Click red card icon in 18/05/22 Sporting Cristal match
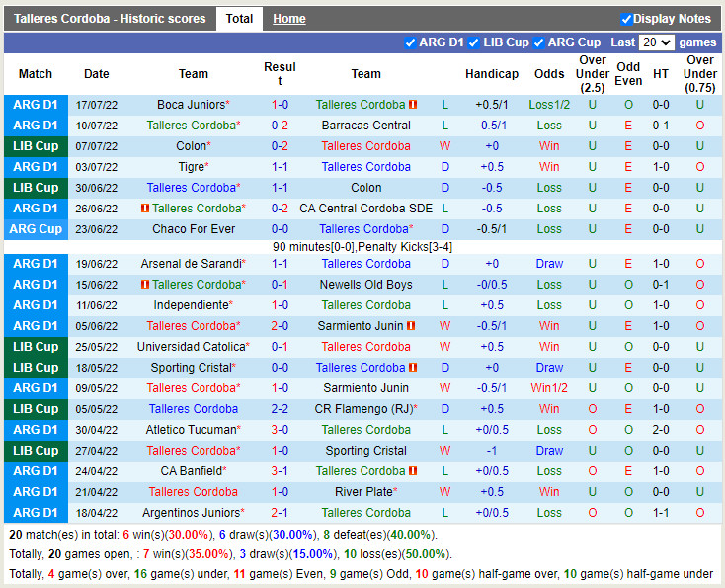 (413, 368)
